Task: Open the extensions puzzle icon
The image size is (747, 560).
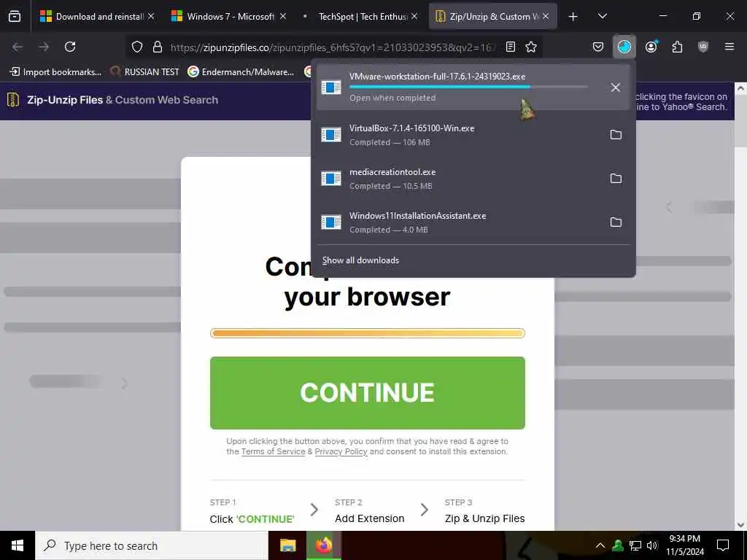Action: [x=677, y=47]
